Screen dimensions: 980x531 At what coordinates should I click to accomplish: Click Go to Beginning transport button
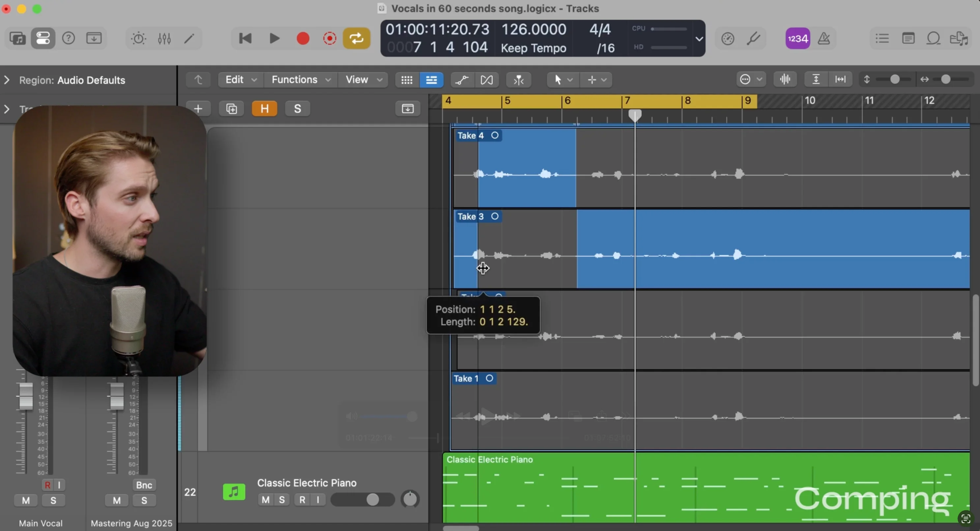[245, 39]
